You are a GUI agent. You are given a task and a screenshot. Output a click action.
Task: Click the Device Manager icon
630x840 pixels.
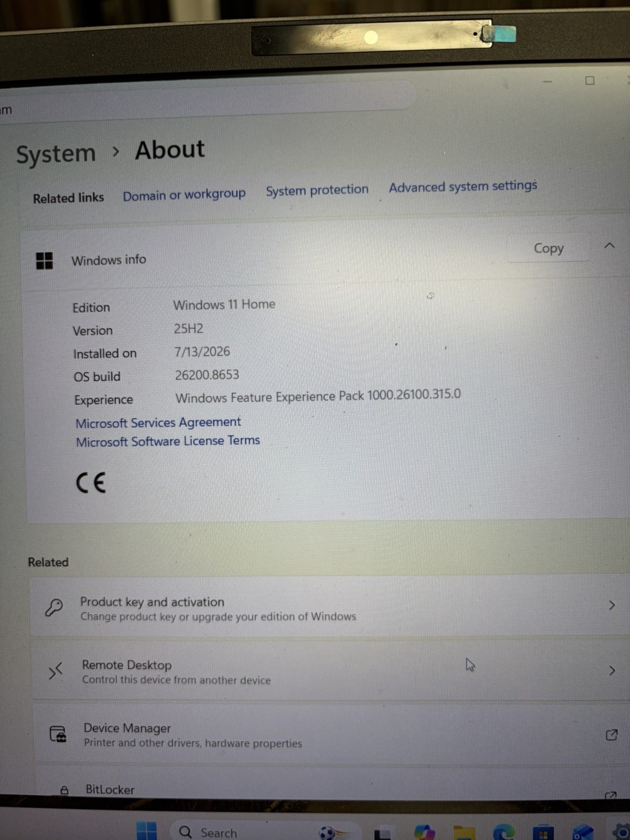pyautogui.click(x=58, y=733)
